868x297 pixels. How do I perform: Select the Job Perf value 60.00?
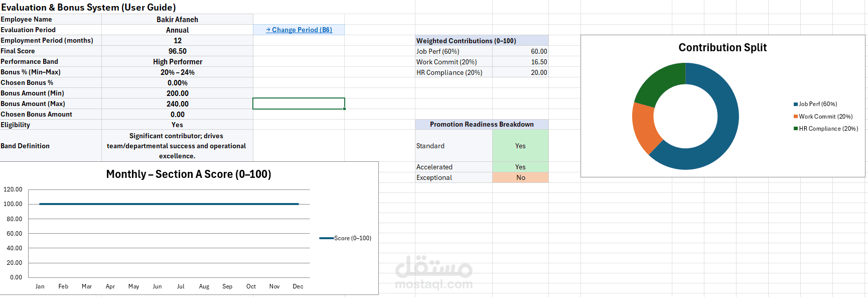(520, 51)
